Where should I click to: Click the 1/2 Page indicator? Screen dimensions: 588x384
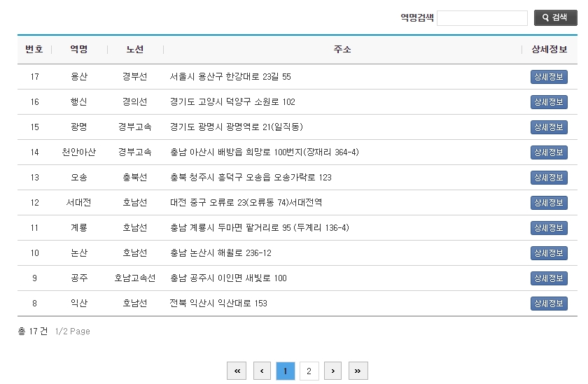pyautogui.click(x=72, y=331)
